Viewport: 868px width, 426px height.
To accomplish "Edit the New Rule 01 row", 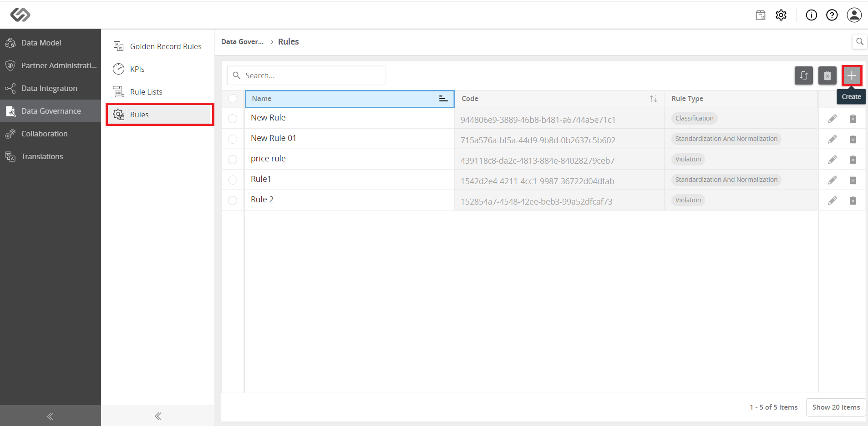I will pyautogui.click(x=832, y=139).
